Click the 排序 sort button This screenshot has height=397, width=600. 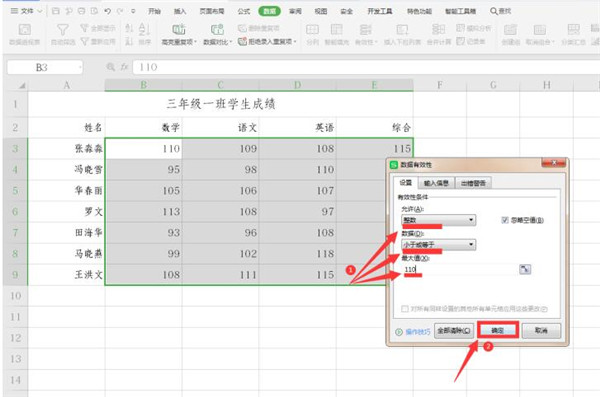coord(144,34)
